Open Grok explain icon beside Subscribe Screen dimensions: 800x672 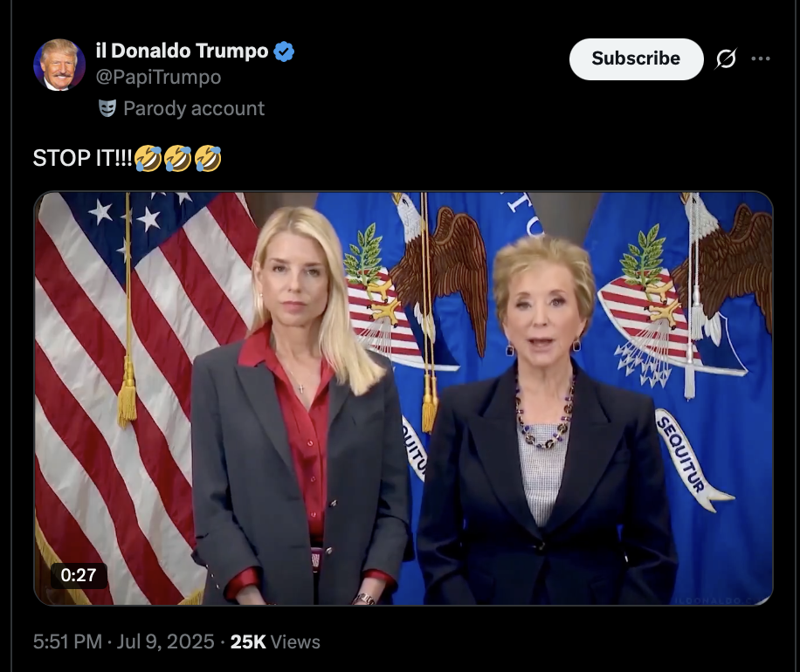pos(726,58)
